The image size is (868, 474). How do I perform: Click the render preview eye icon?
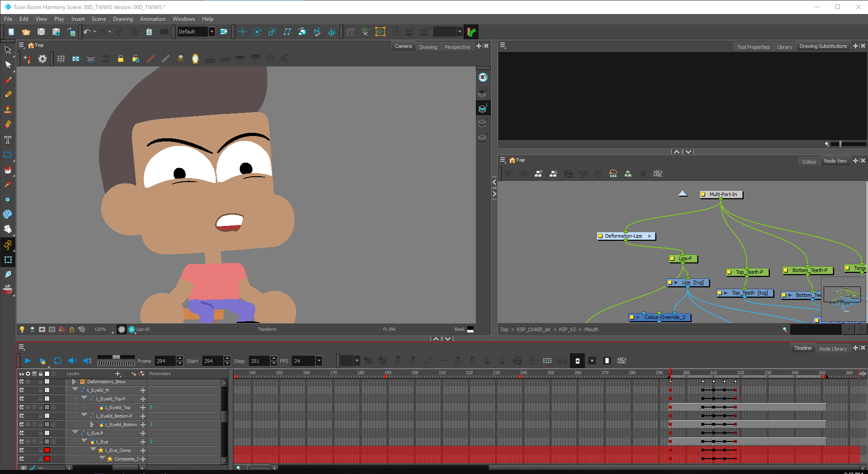(x=483, y=77)
